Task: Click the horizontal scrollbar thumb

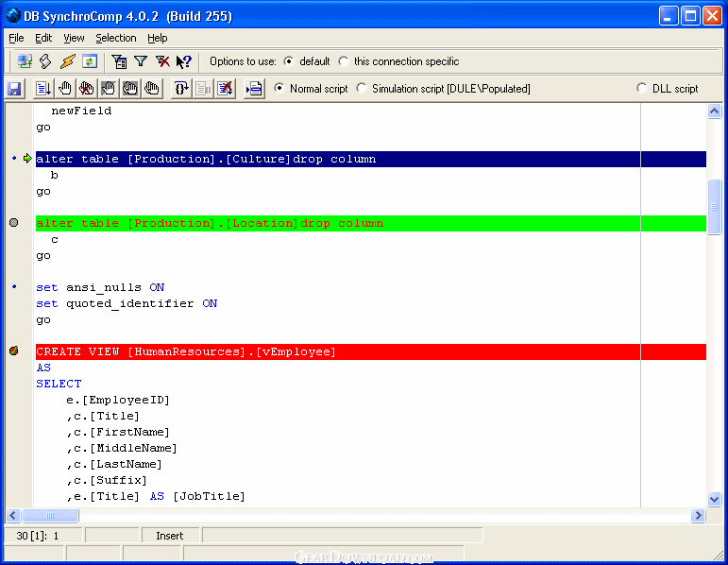Action: 50,515
